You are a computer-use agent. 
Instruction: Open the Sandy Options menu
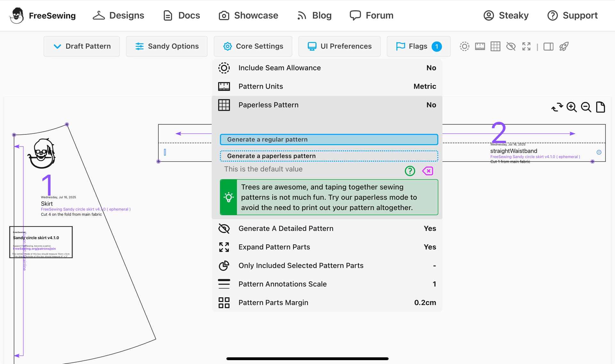click(x=167, y=46)
